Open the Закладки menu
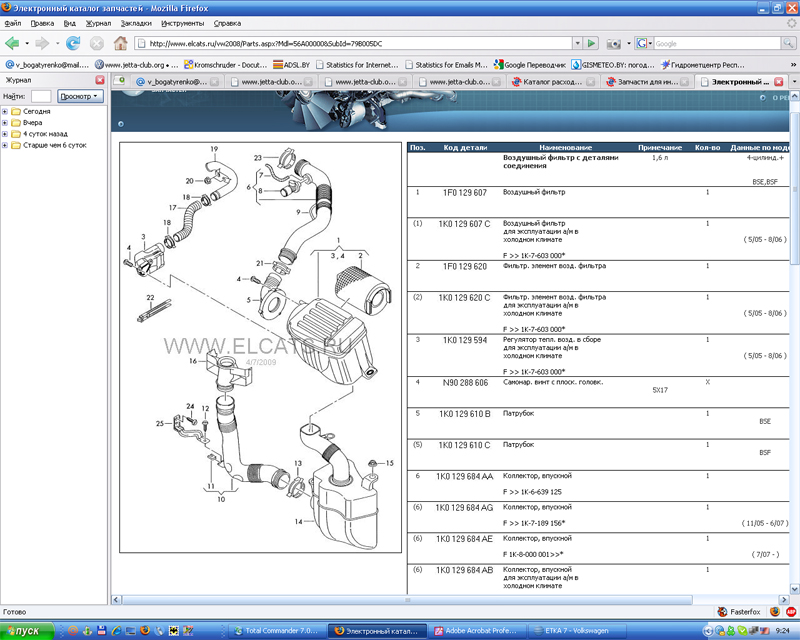 click(x=136, y=23)
